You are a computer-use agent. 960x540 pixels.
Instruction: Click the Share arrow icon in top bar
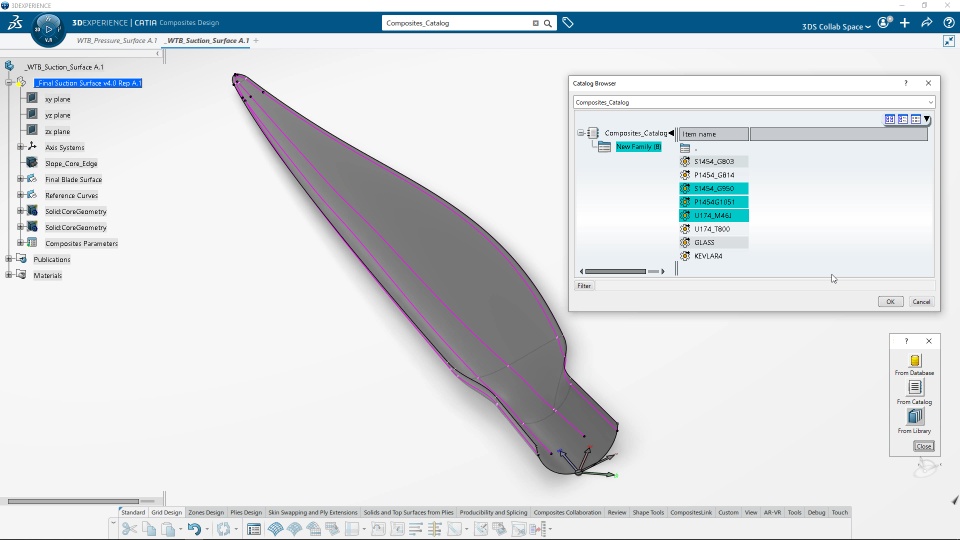(x=927, y=23)
